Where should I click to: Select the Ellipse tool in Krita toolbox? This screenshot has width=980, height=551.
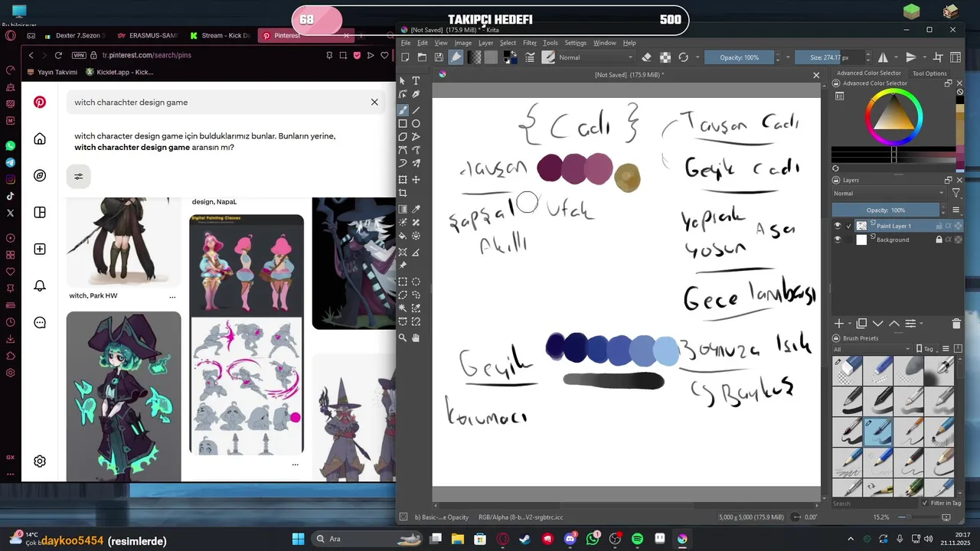[416, 123]
